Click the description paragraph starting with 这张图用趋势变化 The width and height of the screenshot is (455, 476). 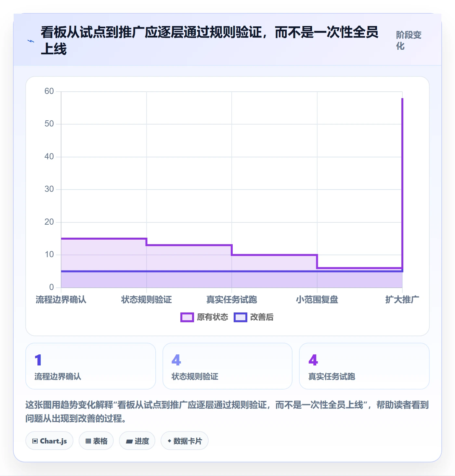coord(227,411)
